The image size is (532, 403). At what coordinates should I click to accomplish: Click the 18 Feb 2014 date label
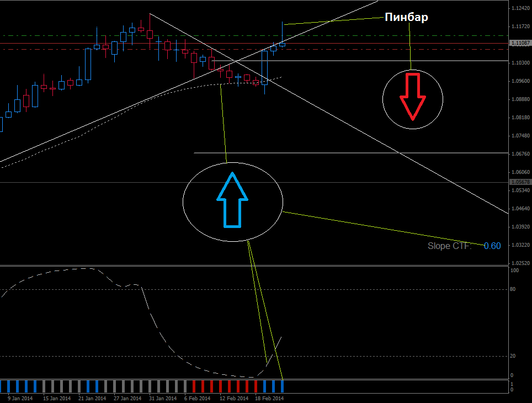269,398
